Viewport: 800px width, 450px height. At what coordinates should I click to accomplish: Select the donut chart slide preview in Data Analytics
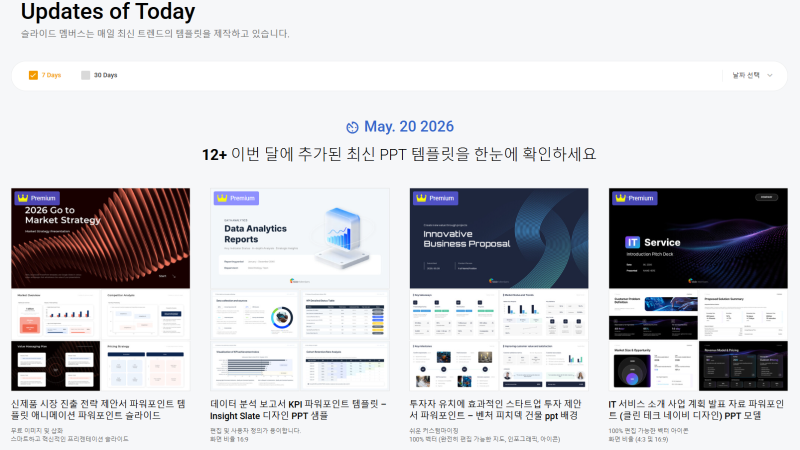coord(254,314)
